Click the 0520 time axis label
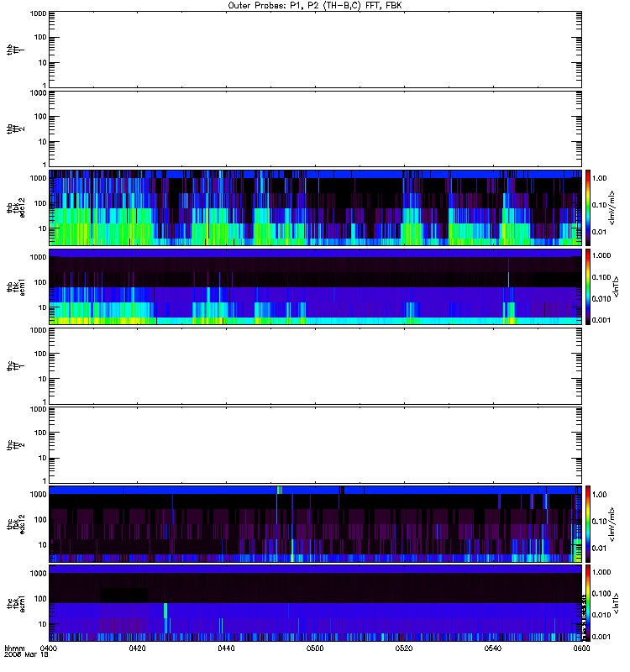Image resolution: width=630 pixels, height=672 pixels. tap(404, 648)
